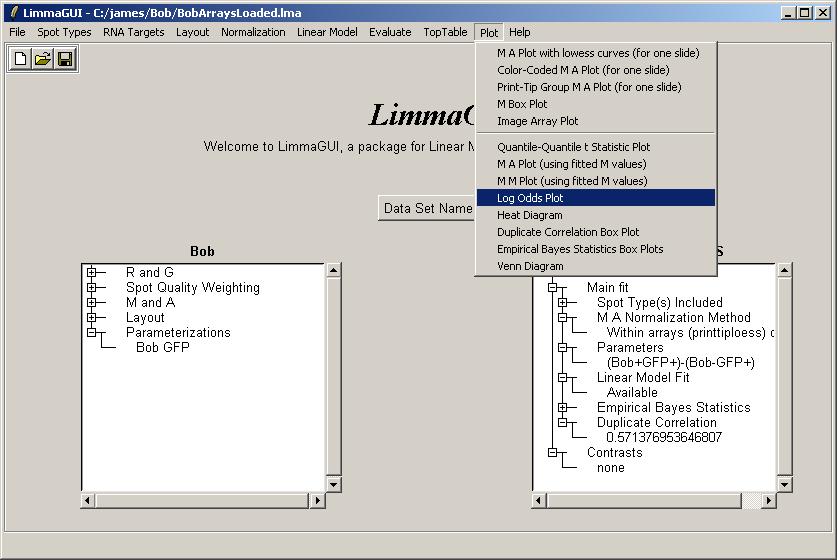The image size is (837, 560).
Task: Choose Heat Diagram from Plot menu
Action: 530,215
